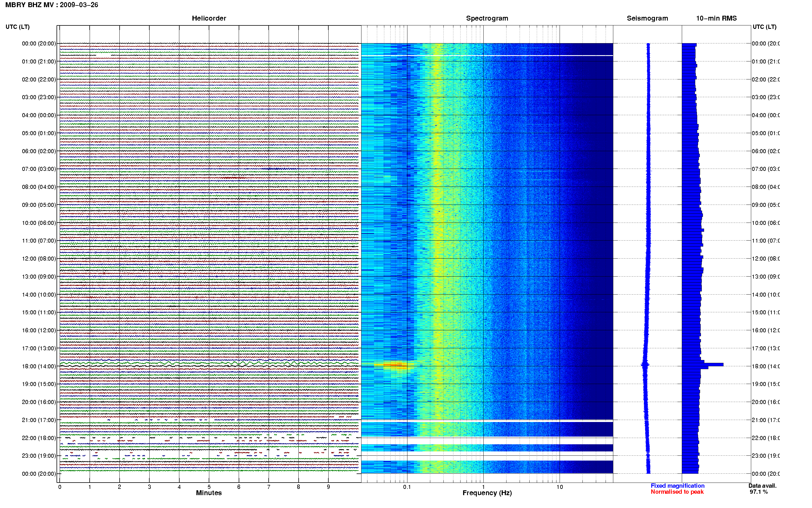Click Helicorder time label '06:00 (02:00)'

(x=39, y=151)
